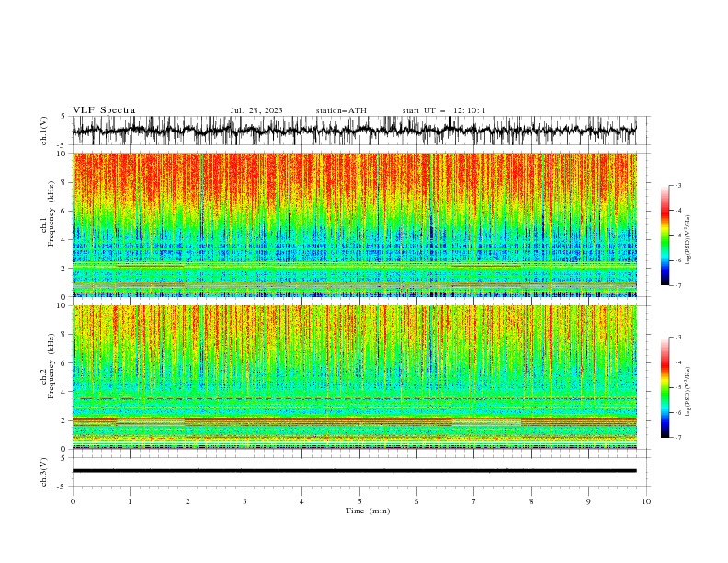Click the time axis tick label "8"

point(531,501)
